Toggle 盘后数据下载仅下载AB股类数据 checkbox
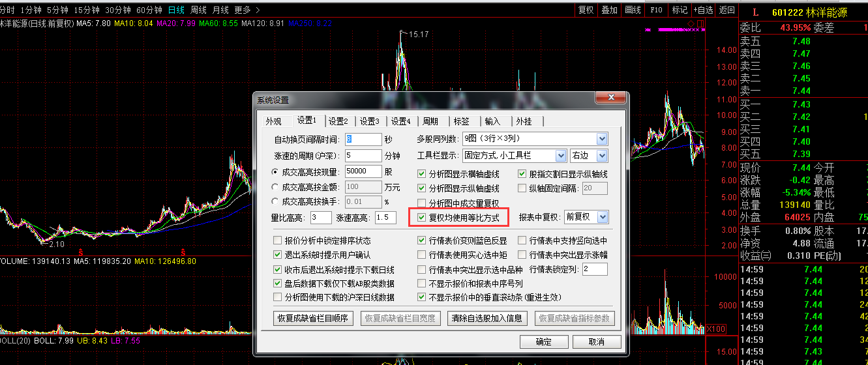 [x=278, y=284]
